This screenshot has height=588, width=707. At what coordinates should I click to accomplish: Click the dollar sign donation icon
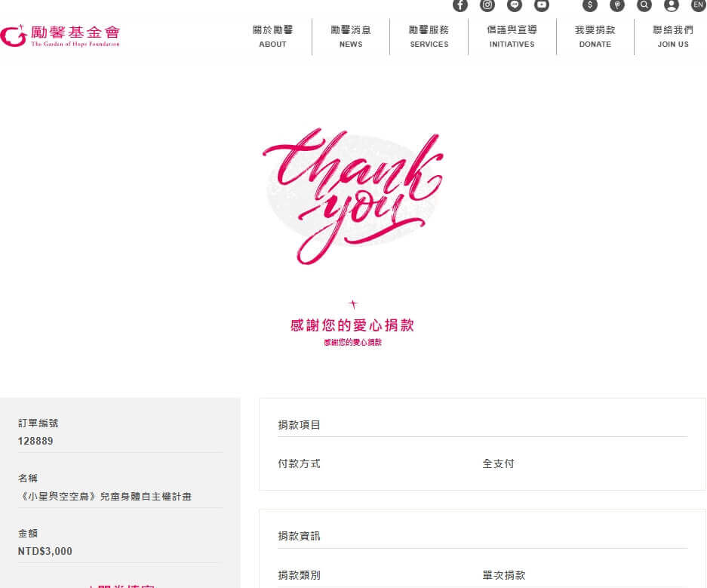[590, 5]
